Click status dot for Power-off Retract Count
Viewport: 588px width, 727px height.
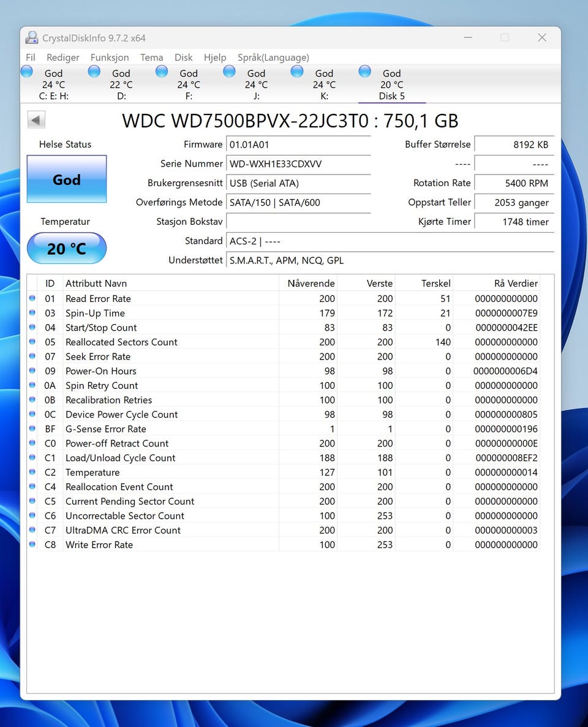32,443
